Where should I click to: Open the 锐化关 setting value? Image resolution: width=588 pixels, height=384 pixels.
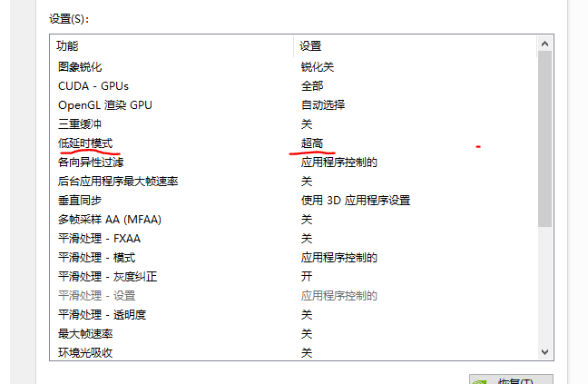[x=318, y=67]
